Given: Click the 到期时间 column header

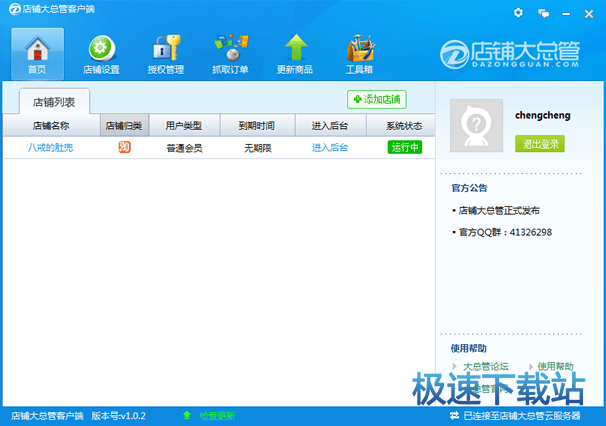Looking at the screenshot, I should [257, 125].
